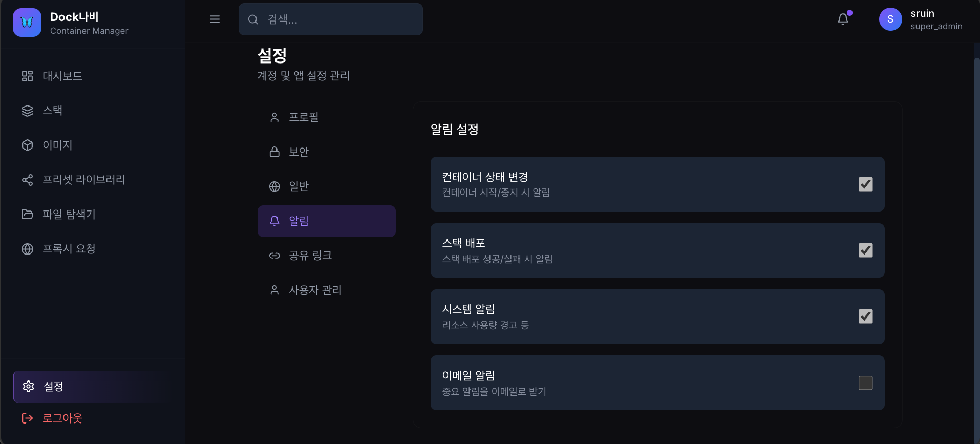The width and height of the screenshot is (980, 444).
Task: Click the 설정 gear icon
Action: (x=28, y=387)
